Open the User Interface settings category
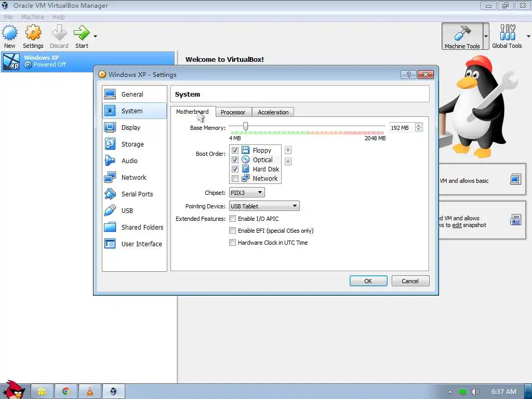 135,244
